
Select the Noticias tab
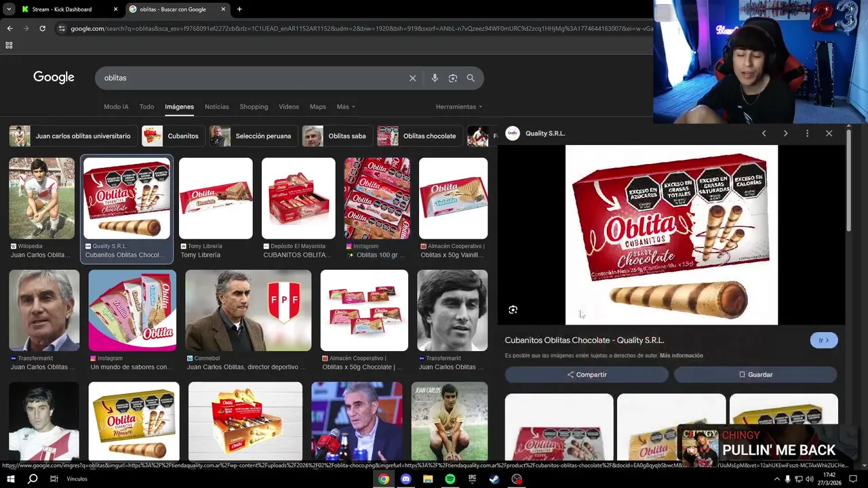tap(217, 106)
